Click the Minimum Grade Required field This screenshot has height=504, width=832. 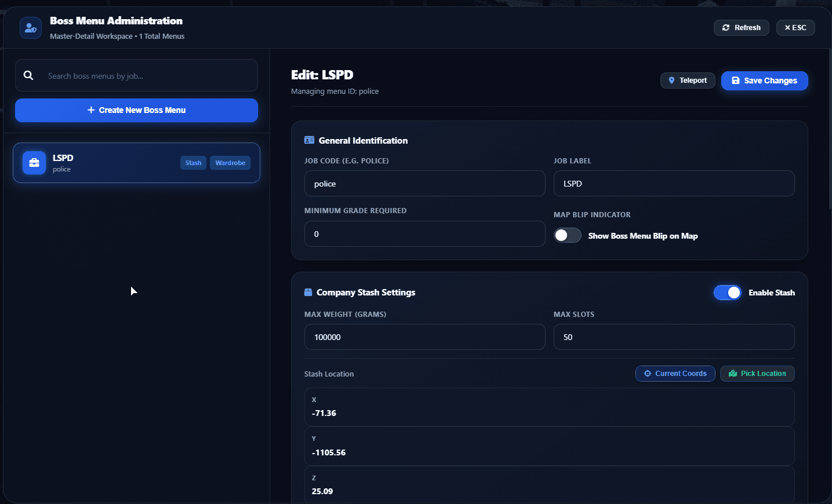(425, 234)
